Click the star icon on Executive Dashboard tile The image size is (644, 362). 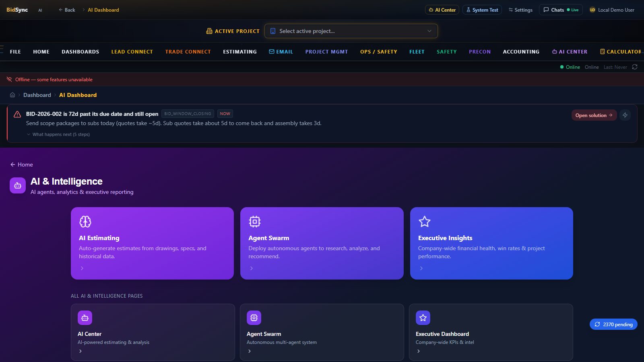(x=423, y=318)
